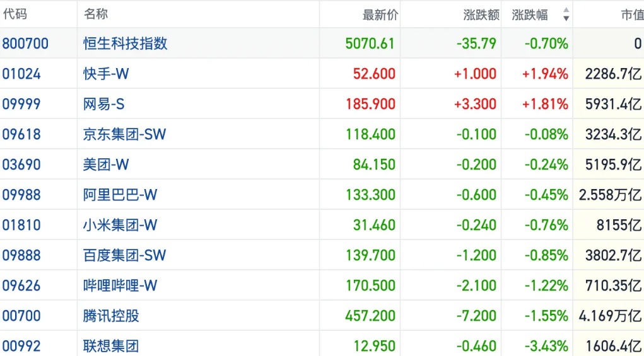Click the 最新价 column header

pos(380,15)
